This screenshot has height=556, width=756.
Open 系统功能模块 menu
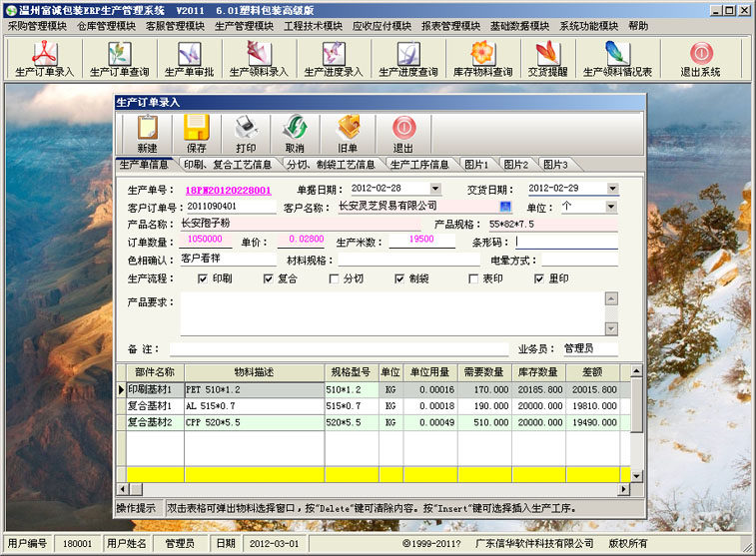(x=588, y=26)
